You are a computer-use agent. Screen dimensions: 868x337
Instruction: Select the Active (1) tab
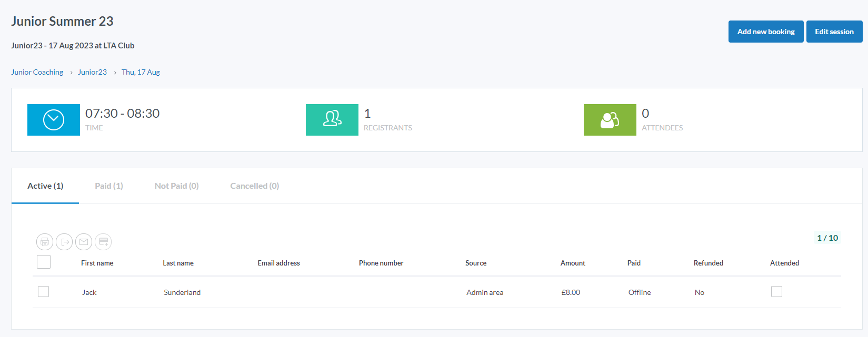(x=45, y=186)
